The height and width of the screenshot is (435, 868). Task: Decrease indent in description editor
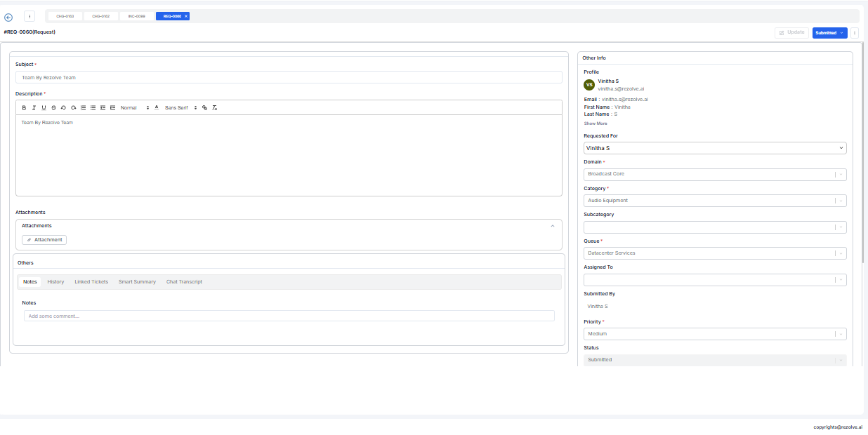103,107
